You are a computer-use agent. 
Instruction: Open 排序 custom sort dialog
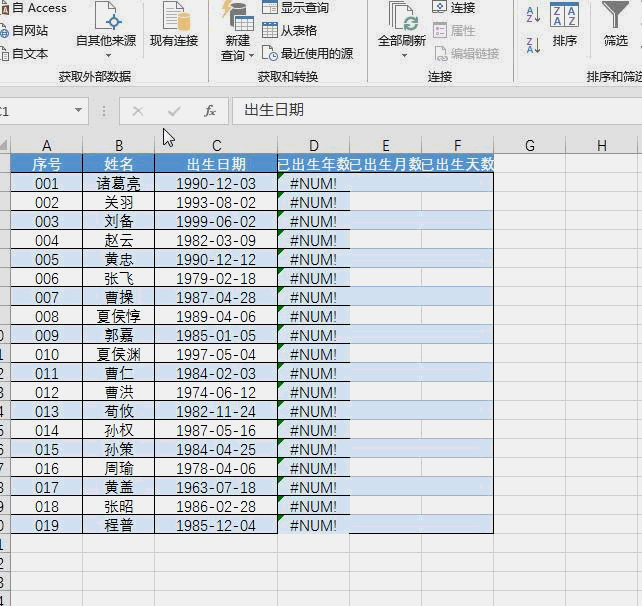pos(565,25)
